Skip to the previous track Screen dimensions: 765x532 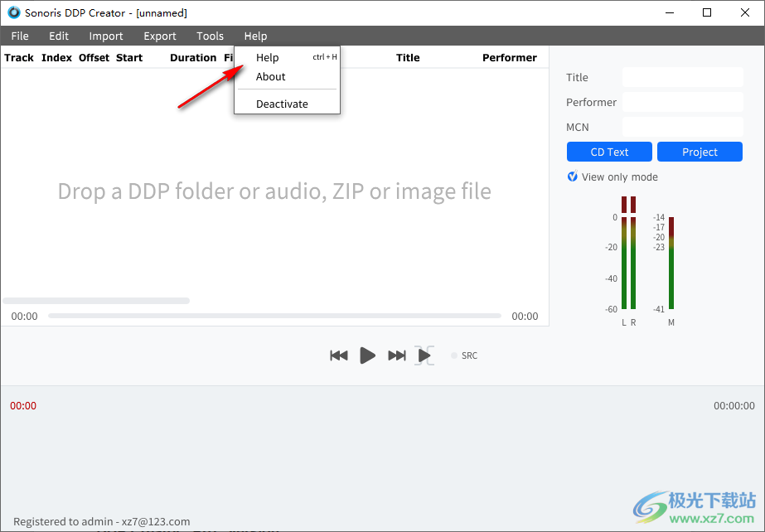point(339,355)
